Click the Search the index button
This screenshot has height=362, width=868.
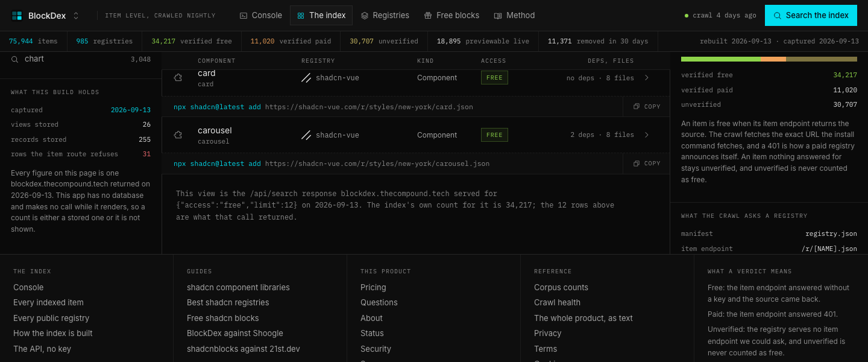click(x=811, y=16)
